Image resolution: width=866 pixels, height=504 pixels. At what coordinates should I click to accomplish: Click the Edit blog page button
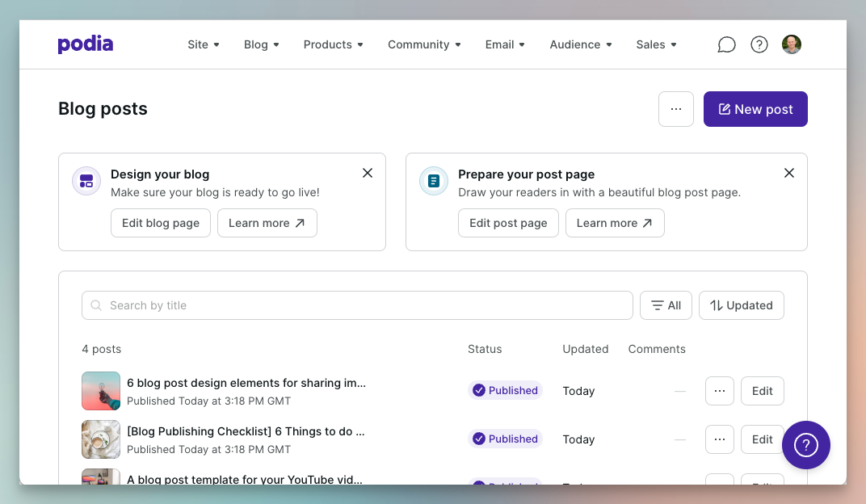click(x=161, y=223)
